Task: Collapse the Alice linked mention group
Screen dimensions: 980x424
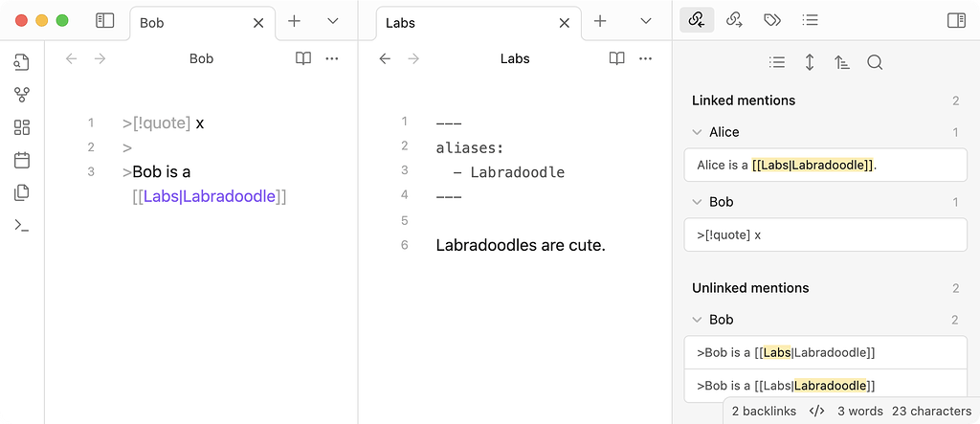Action: point(697,132)
